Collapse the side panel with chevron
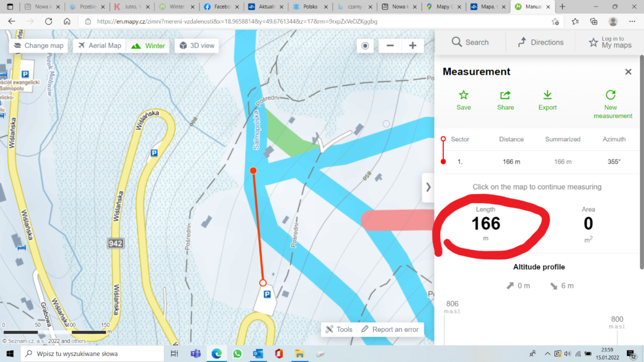Viewport: 644px width, 362px height. coord(428,187)
